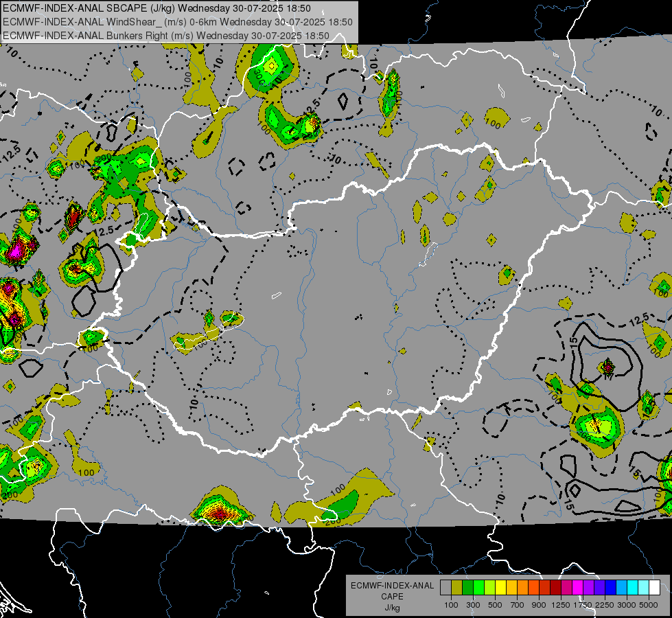The width and height of the screenshot is (672, 618).
Task: Click the 500 tick label in the legend
Action: (495, 605)
